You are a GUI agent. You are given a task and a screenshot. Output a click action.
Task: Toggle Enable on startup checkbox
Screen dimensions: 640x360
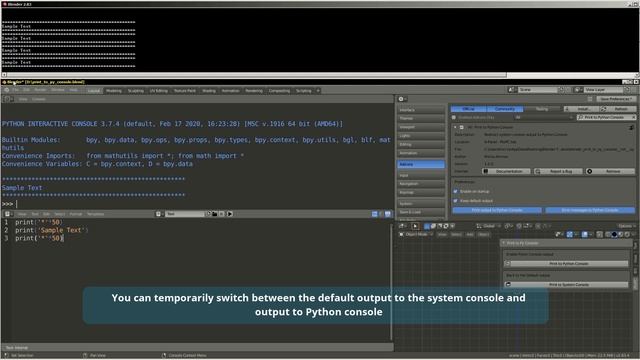(456, 191)
